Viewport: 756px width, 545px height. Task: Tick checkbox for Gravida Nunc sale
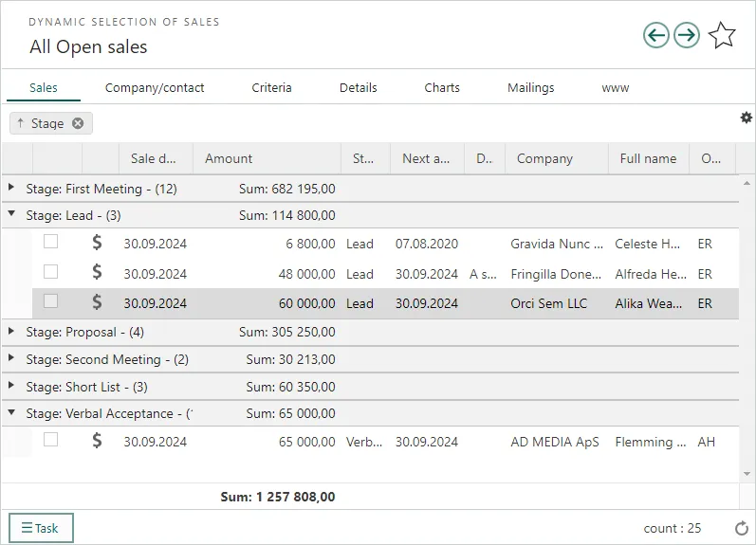point(51,242)
